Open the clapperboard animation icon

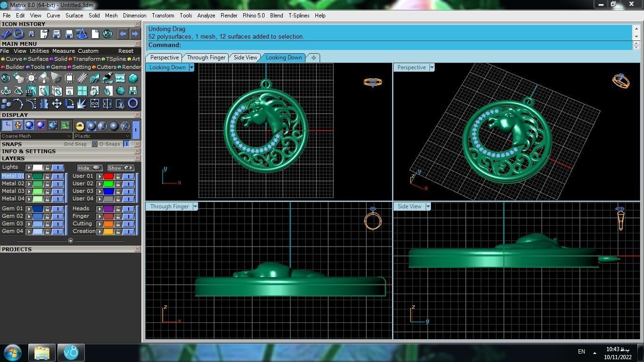[32, 90]
